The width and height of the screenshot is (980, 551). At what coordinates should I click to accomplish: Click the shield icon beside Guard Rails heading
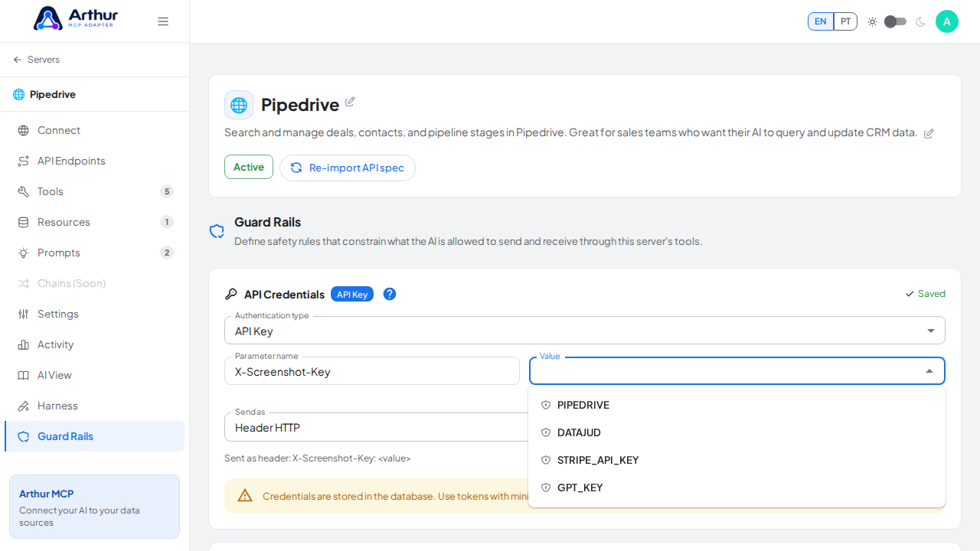click(217, 231)
